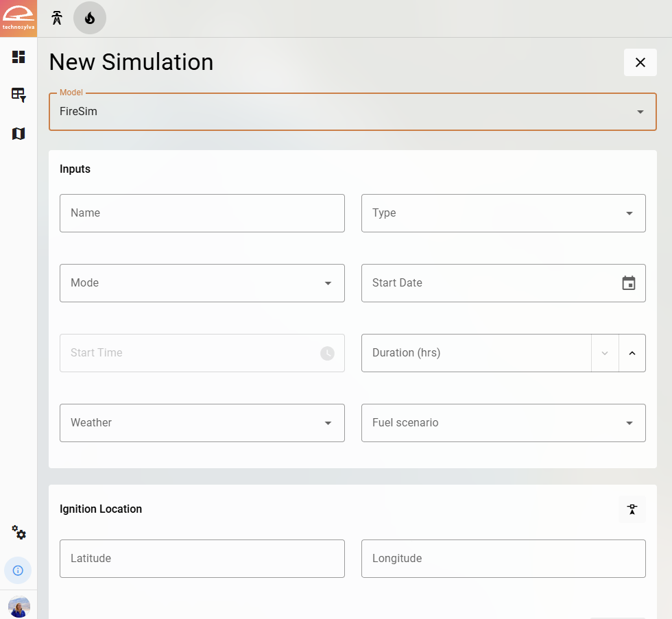Select the fire simulation tab

(x=90, y=19)
